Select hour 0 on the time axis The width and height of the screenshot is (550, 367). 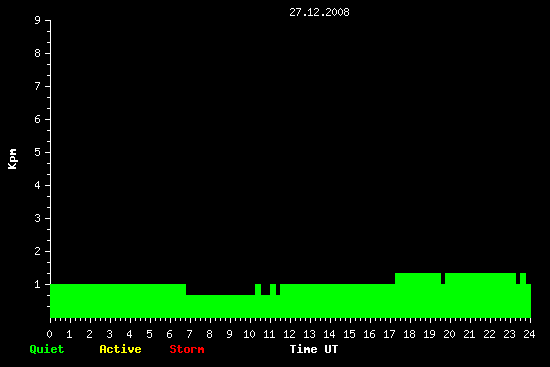pos(49,334)
